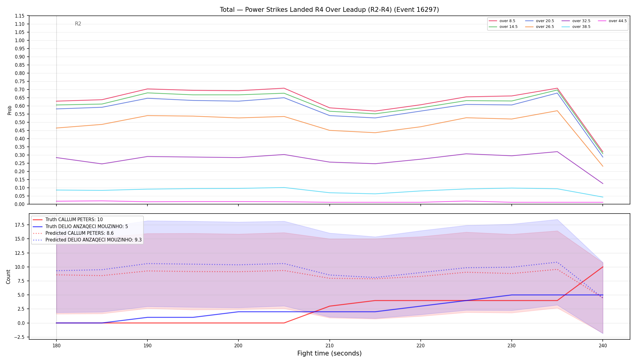Click the chart title mentioning Event 16297

coord(329,10)
